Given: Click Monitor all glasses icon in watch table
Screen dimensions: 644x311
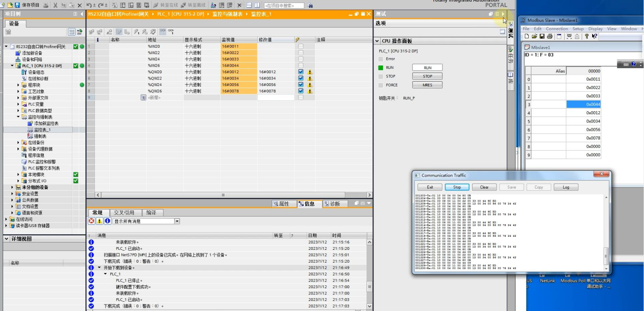Looking at the screenshot, I should 163,31.
